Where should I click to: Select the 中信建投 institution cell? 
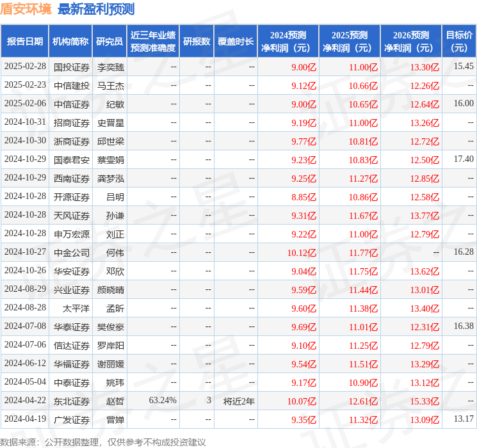(x=72, y=86)
